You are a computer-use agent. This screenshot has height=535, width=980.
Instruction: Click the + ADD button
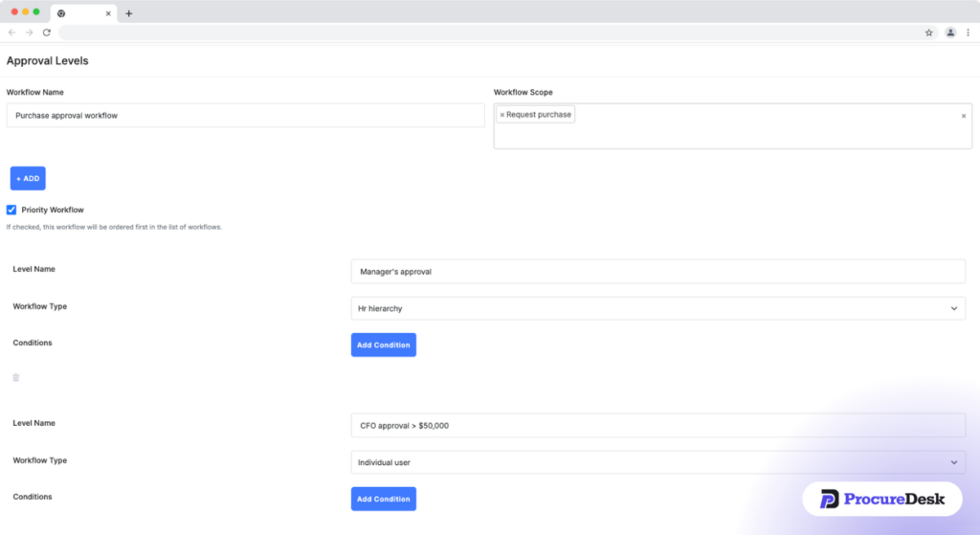[x=28, y=179]
